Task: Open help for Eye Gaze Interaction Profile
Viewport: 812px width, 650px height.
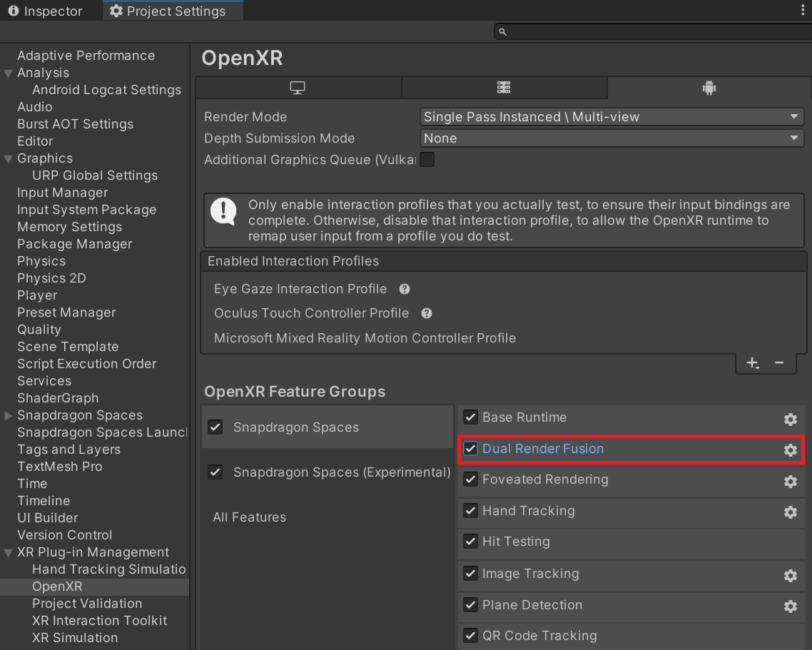Action: 405,289
